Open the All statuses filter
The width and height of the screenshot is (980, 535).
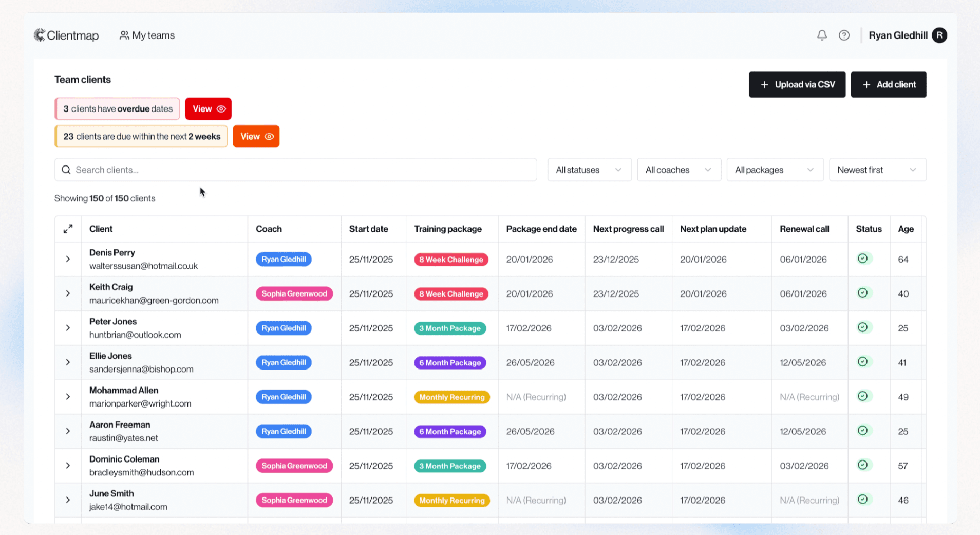(x=589, y=170)
